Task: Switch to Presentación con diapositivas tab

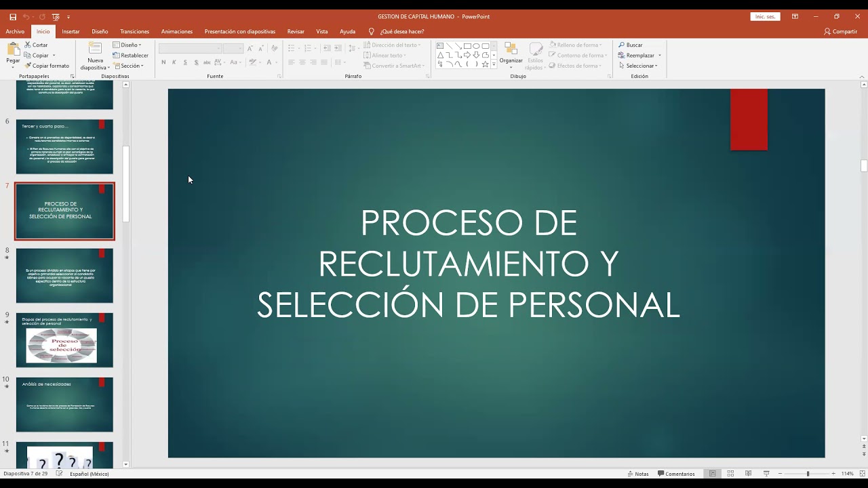Action: coord(240,31)
